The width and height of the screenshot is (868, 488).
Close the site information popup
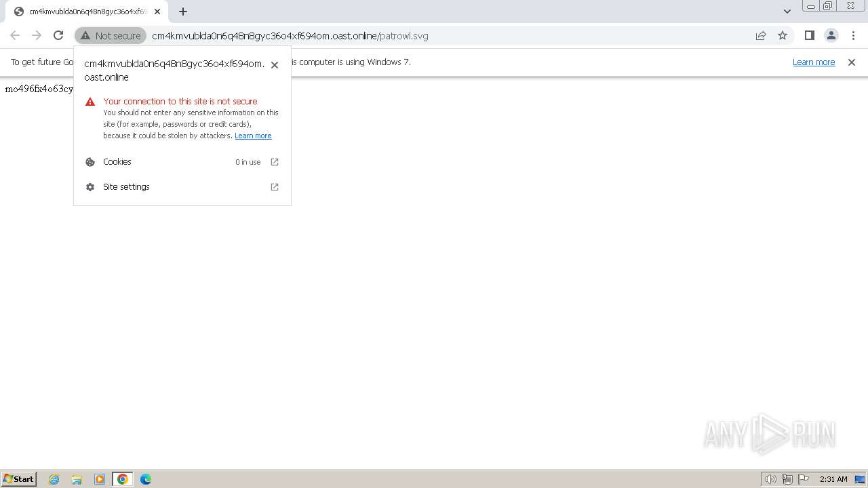coord(275,65)
